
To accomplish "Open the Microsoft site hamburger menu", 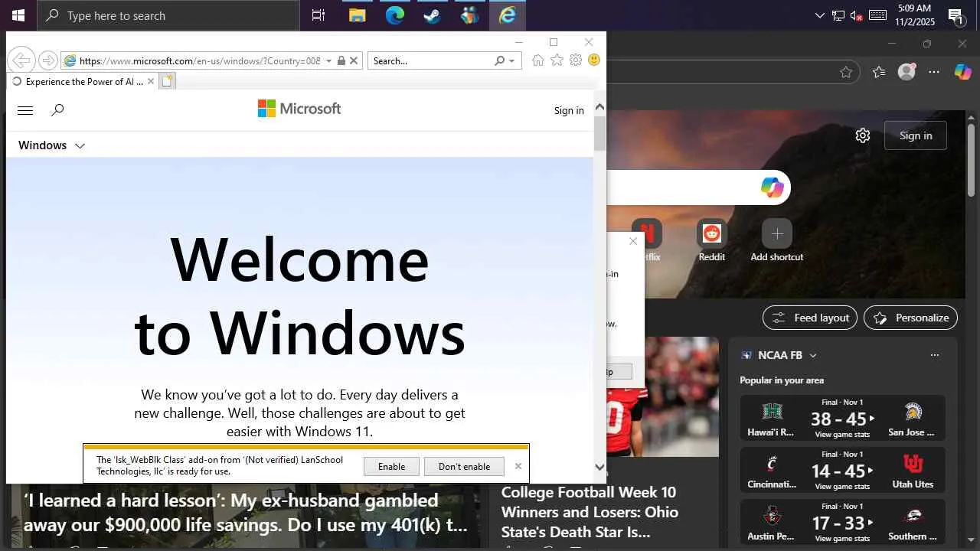I will coord(25,110).
